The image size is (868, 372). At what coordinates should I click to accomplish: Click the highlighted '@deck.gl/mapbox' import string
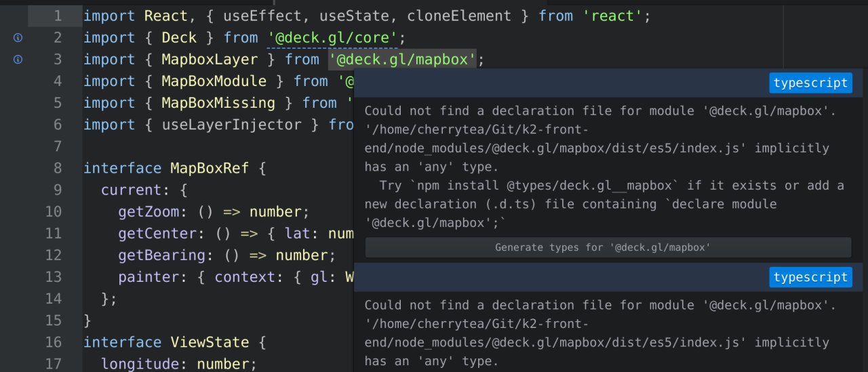[x=403, y=60]
